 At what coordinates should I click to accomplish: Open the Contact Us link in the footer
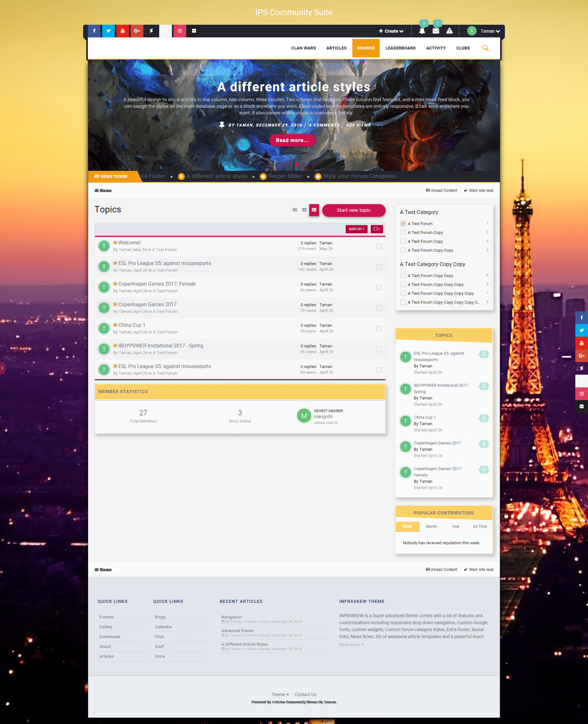point(305,695)
